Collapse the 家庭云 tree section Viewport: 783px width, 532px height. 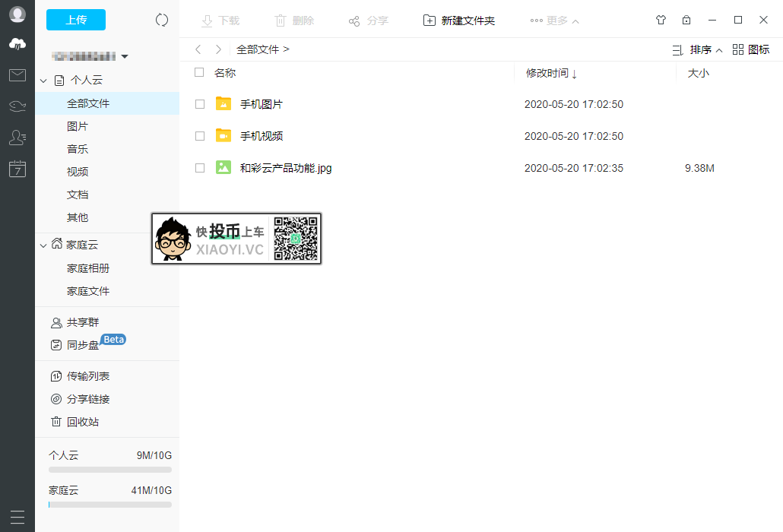tap(43, 245)
